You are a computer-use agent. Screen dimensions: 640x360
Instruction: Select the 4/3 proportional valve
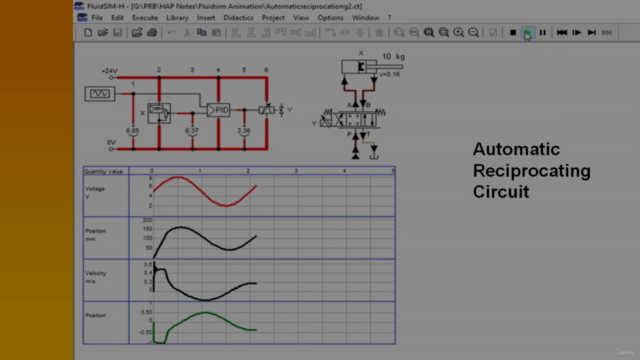click(x=353, y=120)
